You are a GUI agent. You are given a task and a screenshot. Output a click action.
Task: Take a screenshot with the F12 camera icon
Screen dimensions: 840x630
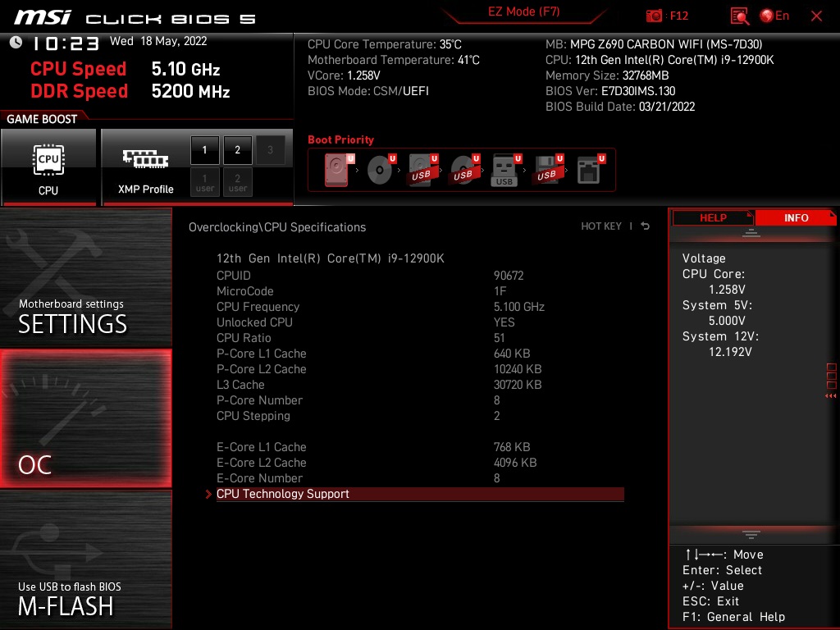pos(654,16)
